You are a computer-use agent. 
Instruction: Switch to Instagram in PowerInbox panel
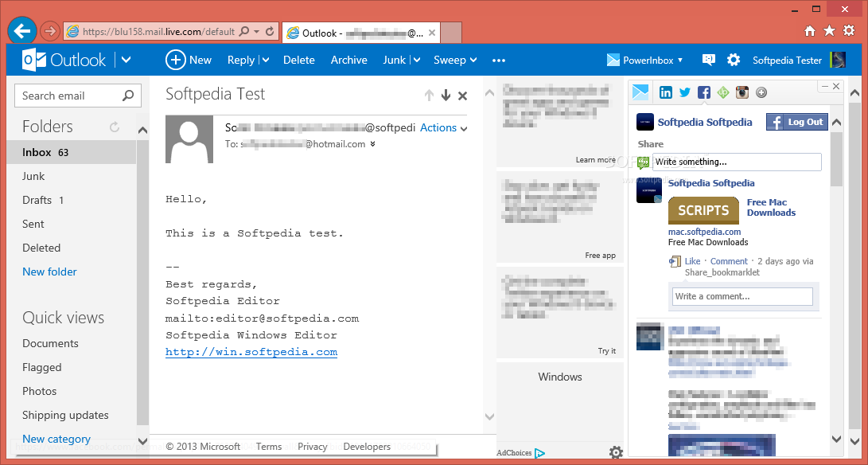[x=741, y=93]
